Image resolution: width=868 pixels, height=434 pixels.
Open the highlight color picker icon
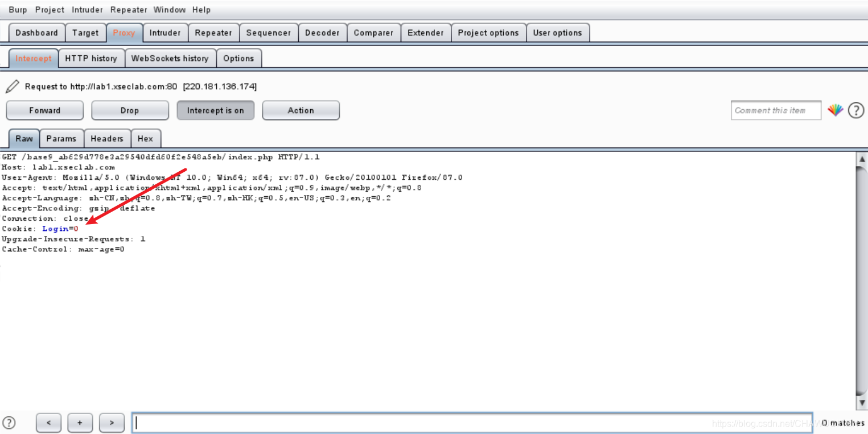(835, 110)
